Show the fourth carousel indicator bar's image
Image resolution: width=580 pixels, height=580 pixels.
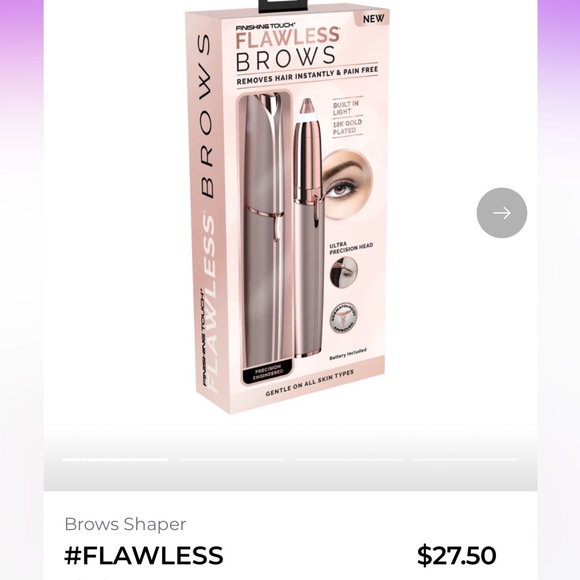pos(465,459)
